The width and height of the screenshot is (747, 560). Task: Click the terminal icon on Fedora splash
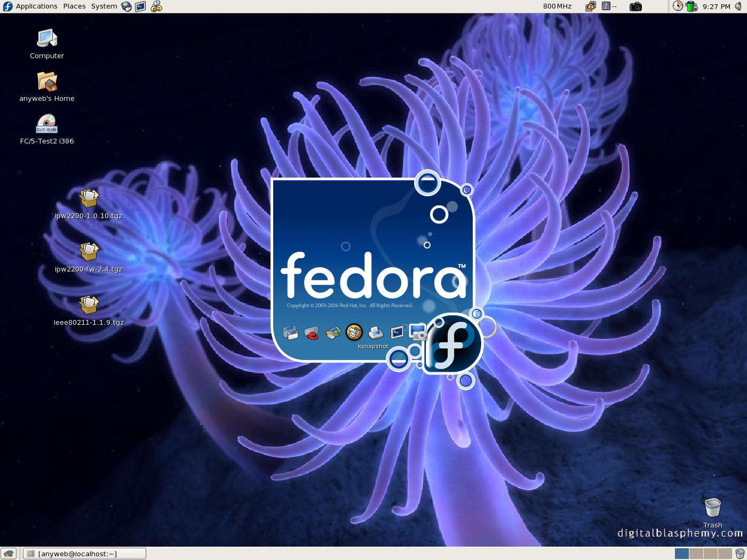coord(397,333)
